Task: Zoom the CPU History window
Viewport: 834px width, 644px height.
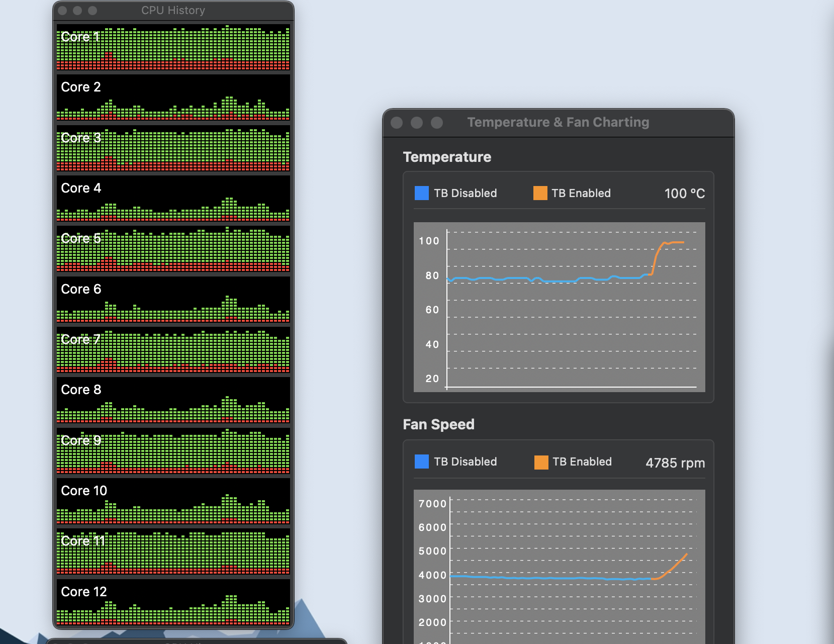Action: [x=92, y=11]
